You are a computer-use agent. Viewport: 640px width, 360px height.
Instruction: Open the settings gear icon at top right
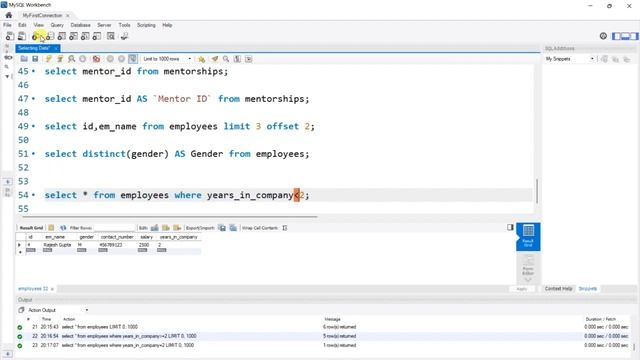[603, 36]
